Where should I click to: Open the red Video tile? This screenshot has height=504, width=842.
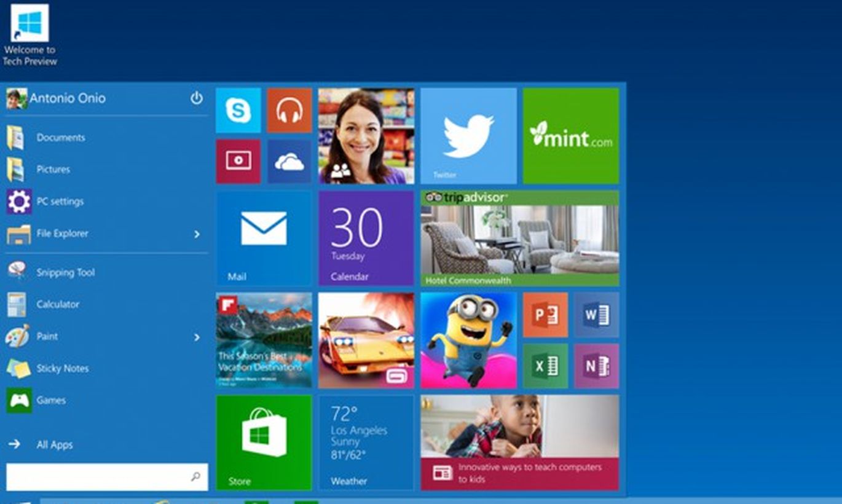click(x=238, y=161)
